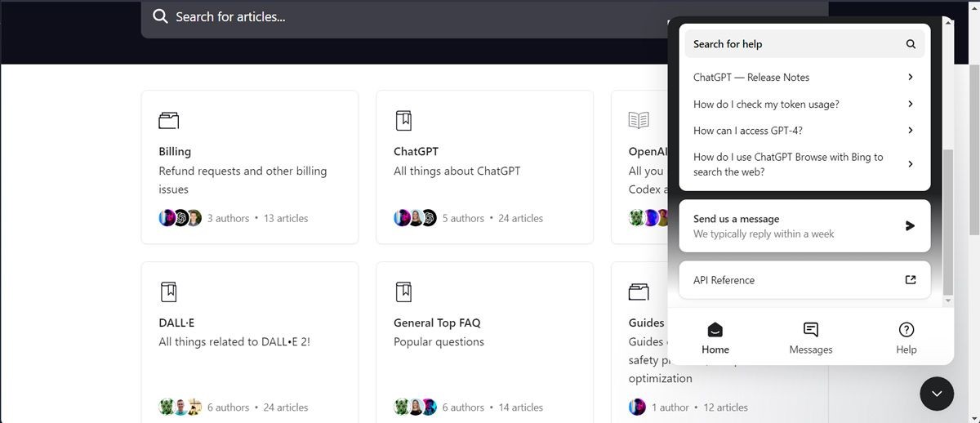Click the Guides folder icon
This screenshot has height=423, width=980.
[x=639, y=292]
